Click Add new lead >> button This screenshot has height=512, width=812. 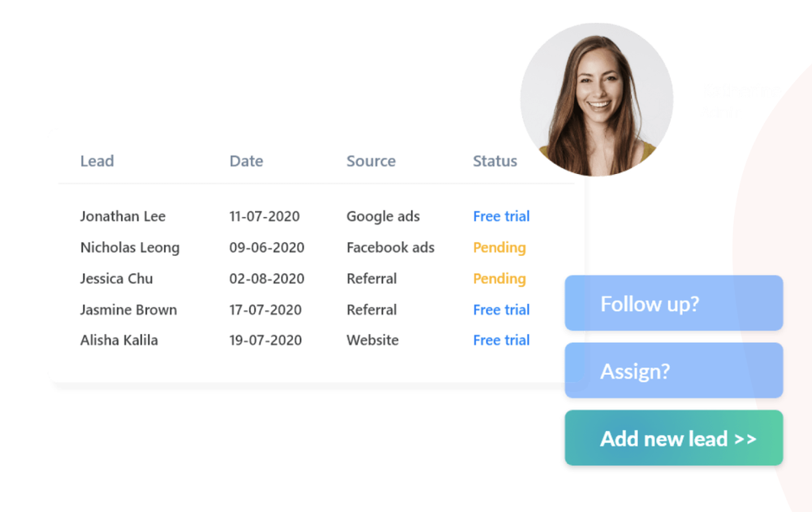tap(674, 438)
